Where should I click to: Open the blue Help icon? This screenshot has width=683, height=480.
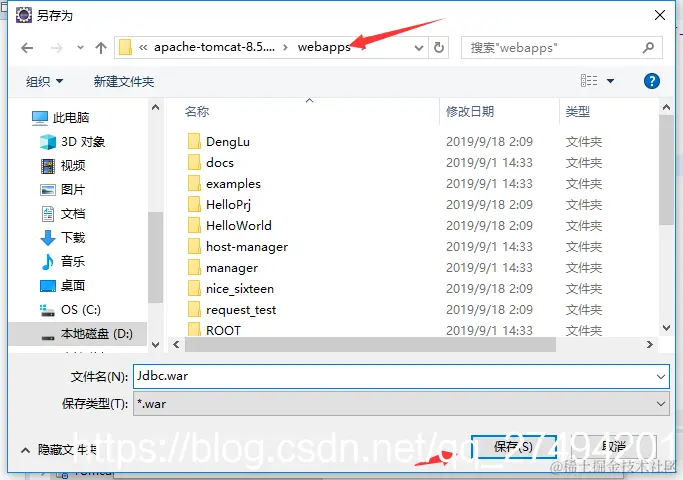click(652, 81)
